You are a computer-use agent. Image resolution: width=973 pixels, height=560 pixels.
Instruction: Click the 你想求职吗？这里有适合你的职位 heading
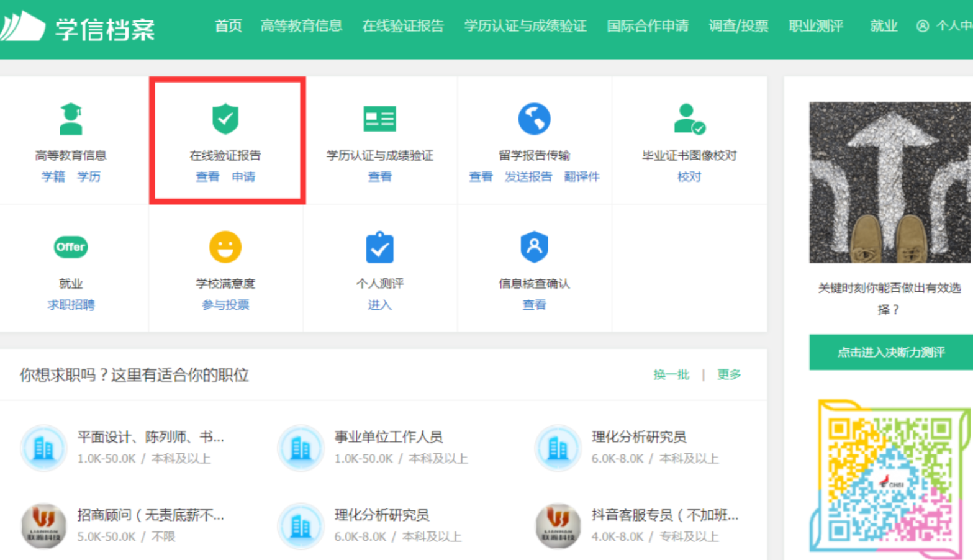coord(134,375)
